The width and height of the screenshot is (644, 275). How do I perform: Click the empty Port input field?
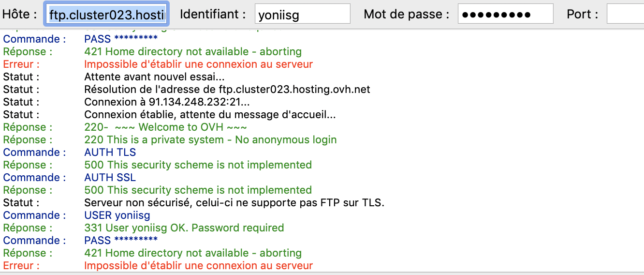[625, 15]
